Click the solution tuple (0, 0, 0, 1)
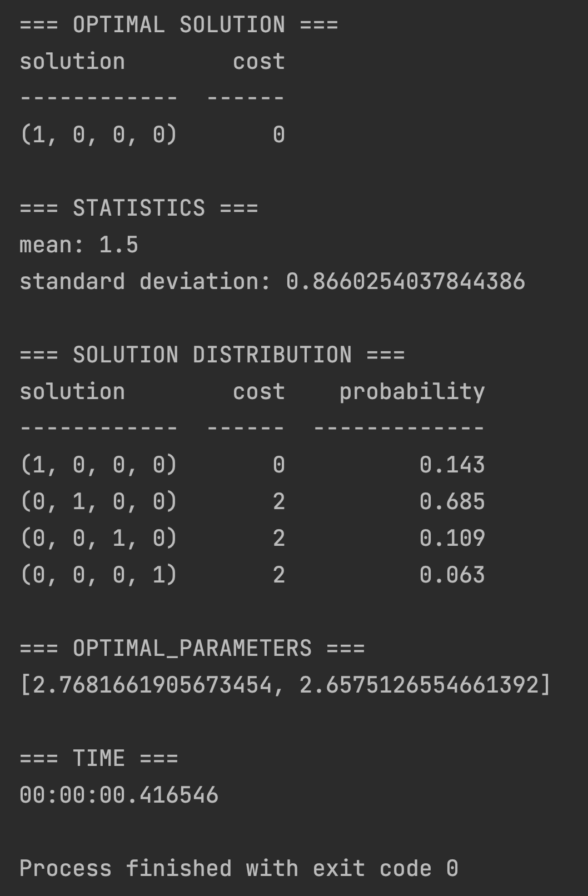Screen dimensions: 588x896 coord(99,575)
